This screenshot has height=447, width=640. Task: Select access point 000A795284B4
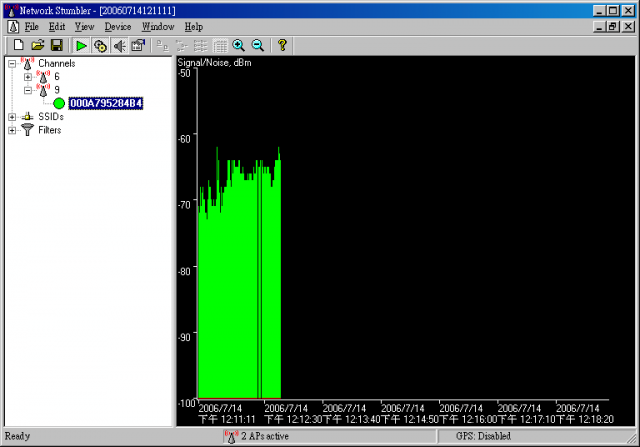[x=105, y=103]
